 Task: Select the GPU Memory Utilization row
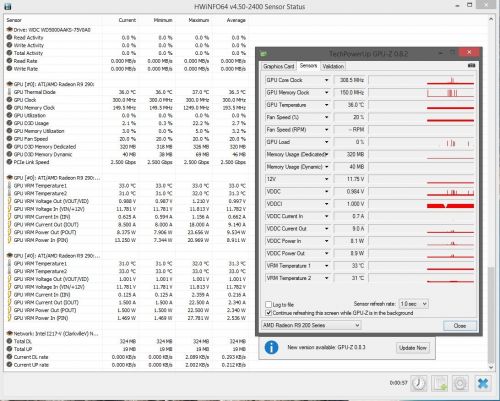point(126,131)
